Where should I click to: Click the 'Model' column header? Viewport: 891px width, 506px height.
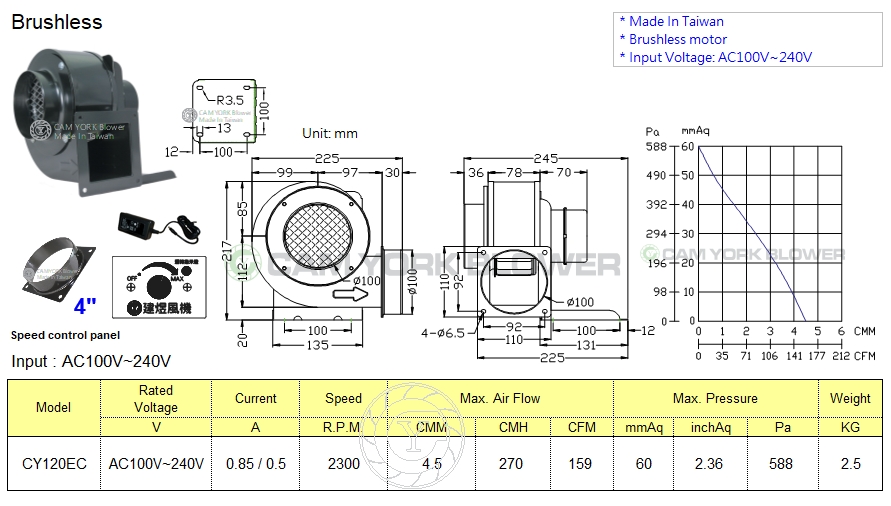point(53,408)
